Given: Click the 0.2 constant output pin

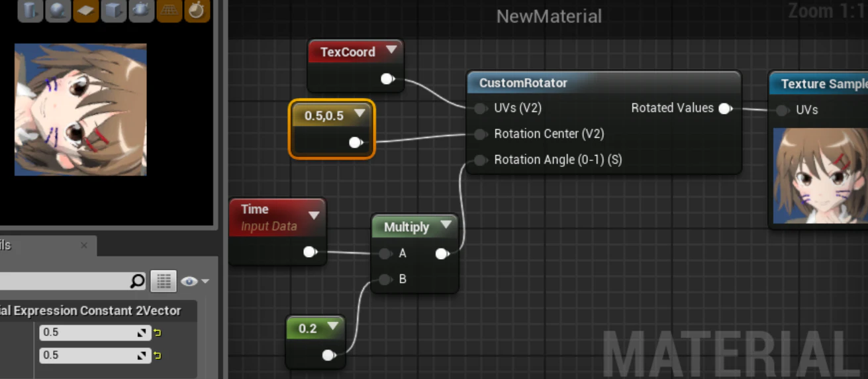Looking at the screenshot, I should pos(328,355).
